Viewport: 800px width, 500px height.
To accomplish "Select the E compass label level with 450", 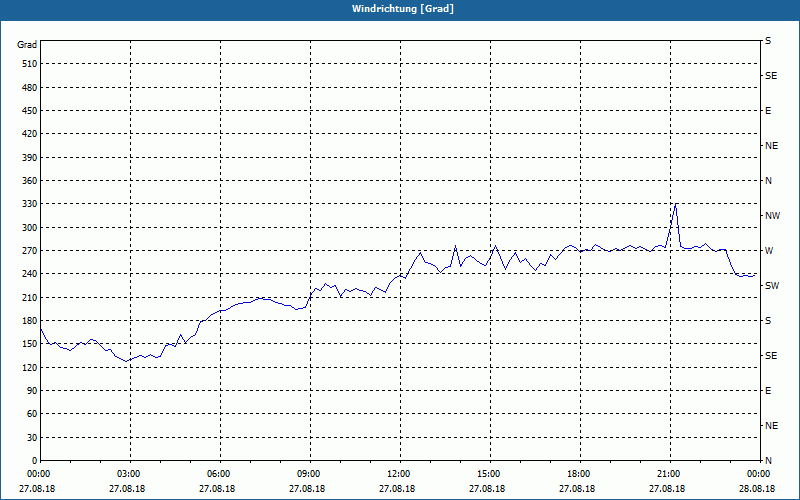I will (x=768, y=111).
